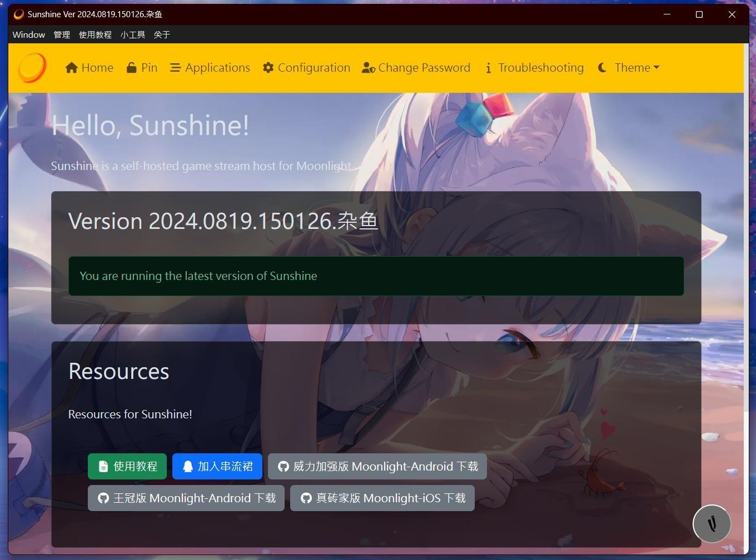The width and height of the screenshot is (756, 560).
Task: Click the GitHub icon on 威力加强版 Moonlight button
Action: (283, 466)
